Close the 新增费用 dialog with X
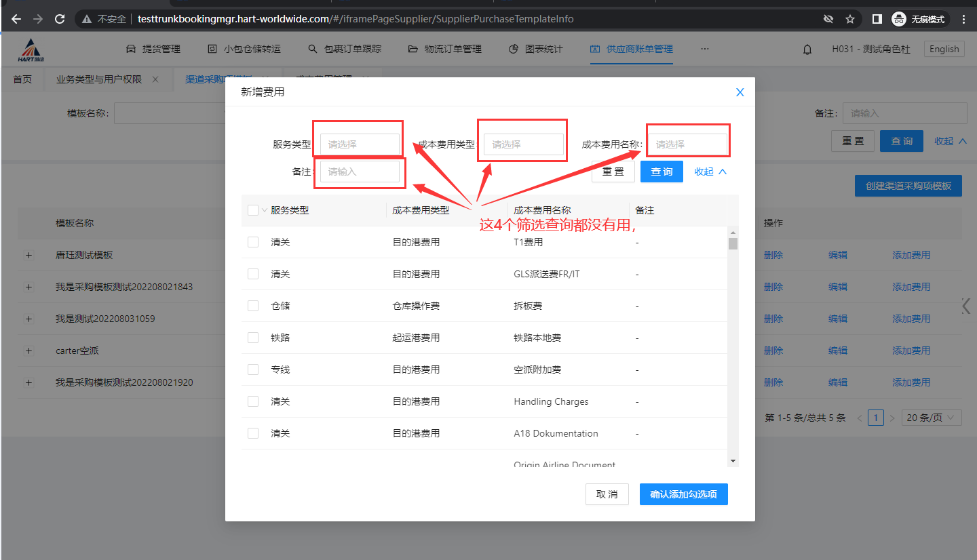Viewport: 977px width, 560px height. pyautogui.click(x=740, y=92)
